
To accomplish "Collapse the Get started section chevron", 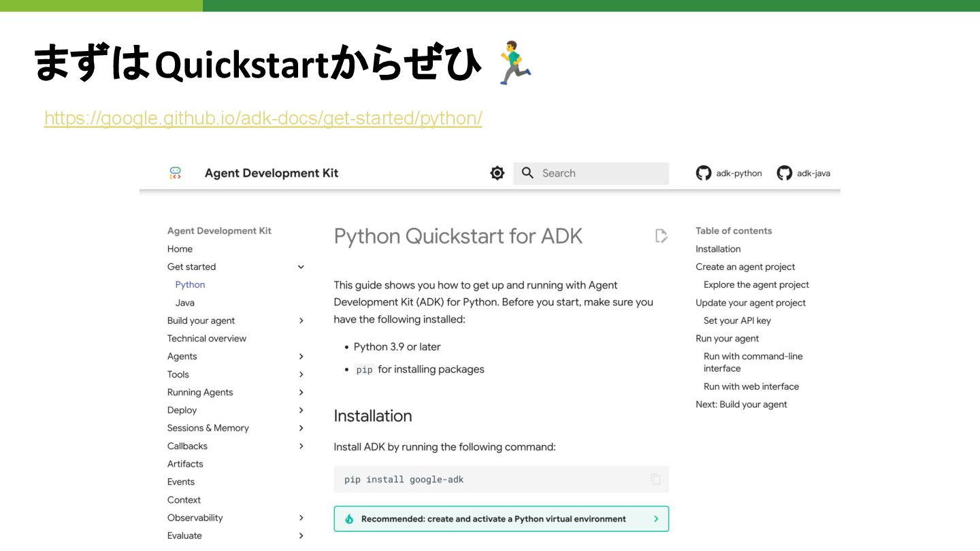I will pos(301,267).
